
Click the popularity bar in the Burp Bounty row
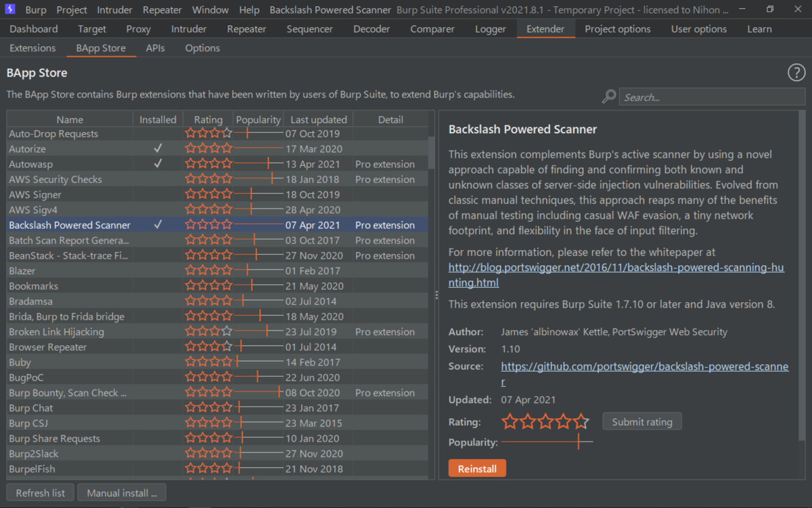258,392
